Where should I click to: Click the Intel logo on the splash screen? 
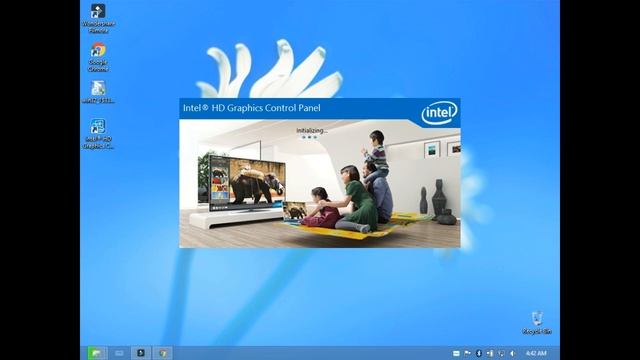pos(439,113)
